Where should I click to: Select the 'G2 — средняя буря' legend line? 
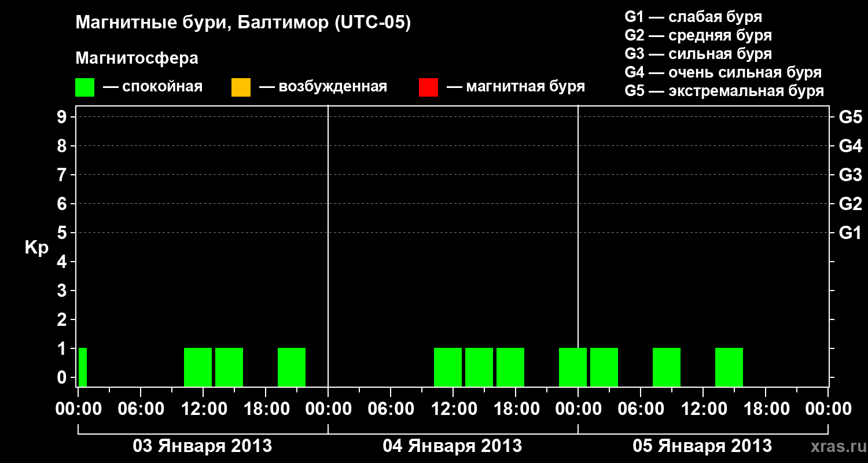coord(698,35)
